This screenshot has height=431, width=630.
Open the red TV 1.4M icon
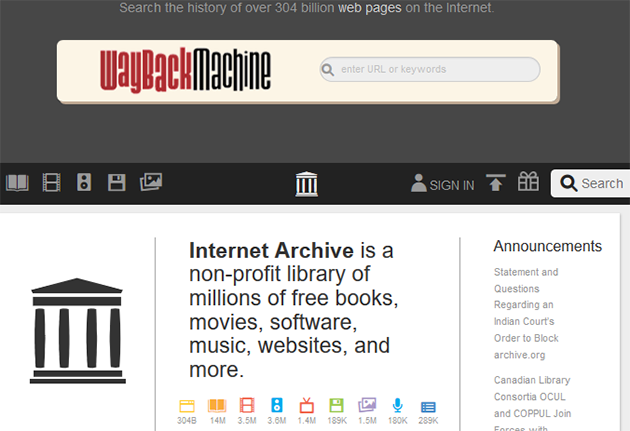pos(307,406)
